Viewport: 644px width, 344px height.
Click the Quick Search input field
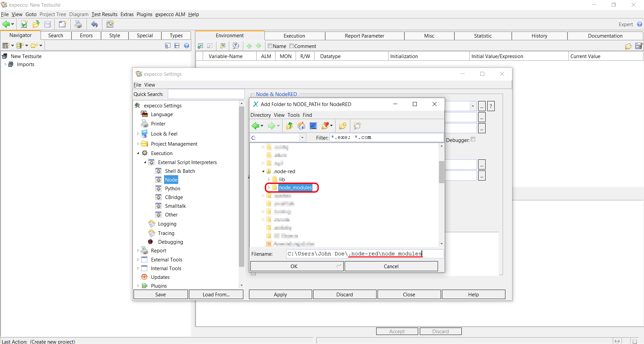click(x=206, y=94)
